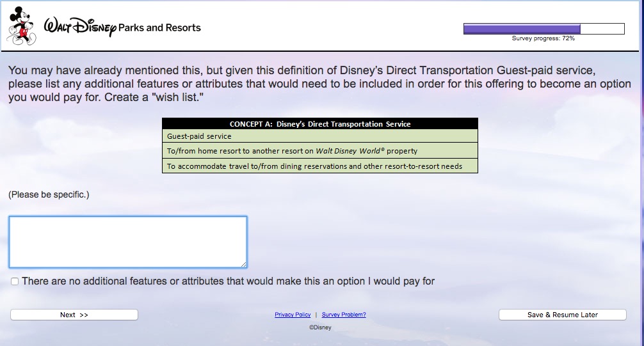Grab the text area resize handle corner
644x346 pixels.
243,265
